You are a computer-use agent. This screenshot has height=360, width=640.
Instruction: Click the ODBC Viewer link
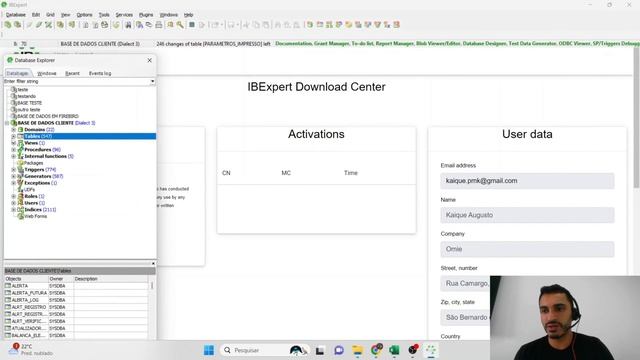point(574,44)
